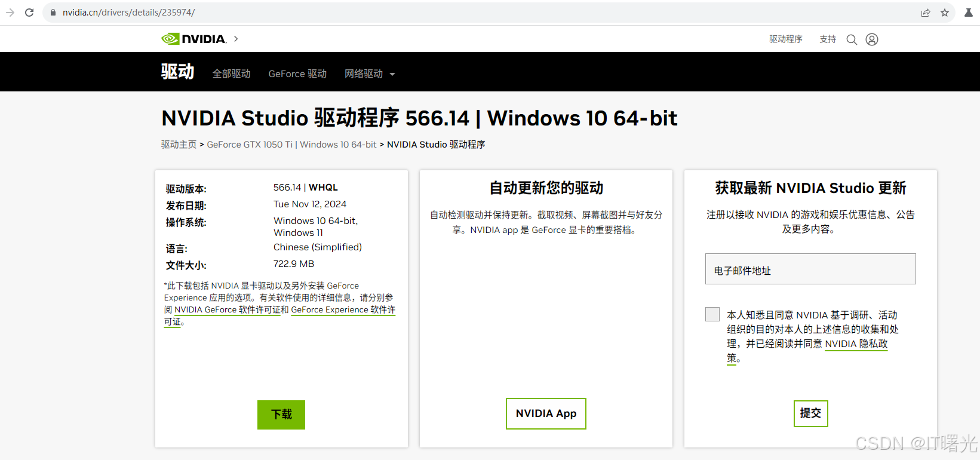Open the browser profile icon
This screenshot has height=460, width=980.
968,13
